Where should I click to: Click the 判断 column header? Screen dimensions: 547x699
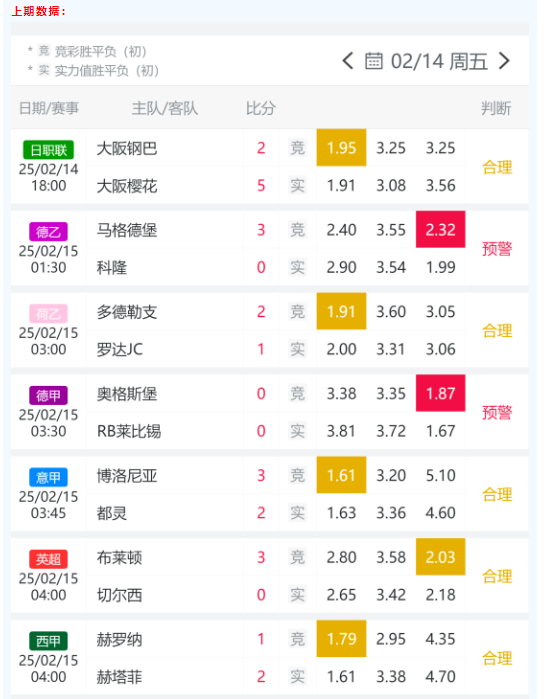tap(496, 108)
